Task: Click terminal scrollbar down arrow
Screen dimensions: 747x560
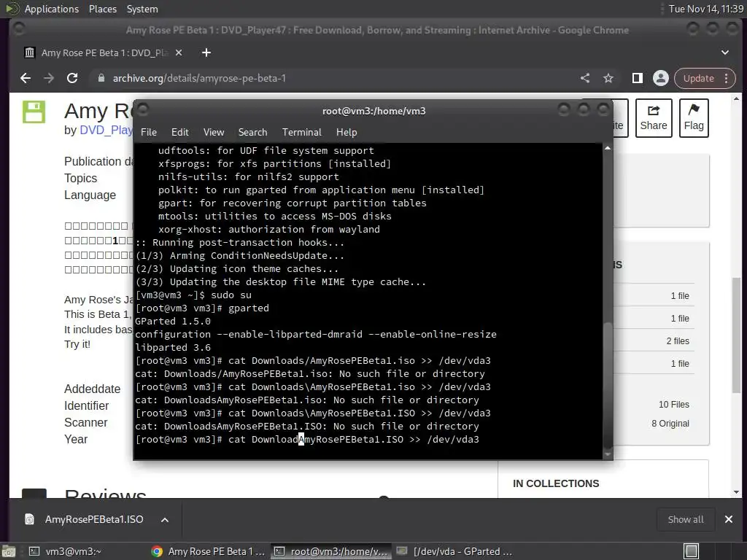Action: [x=608, y=454]
